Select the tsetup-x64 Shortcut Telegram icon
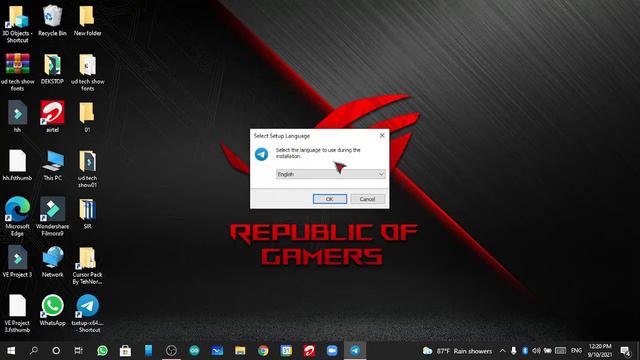640x360 pixels. click(87, 313)
